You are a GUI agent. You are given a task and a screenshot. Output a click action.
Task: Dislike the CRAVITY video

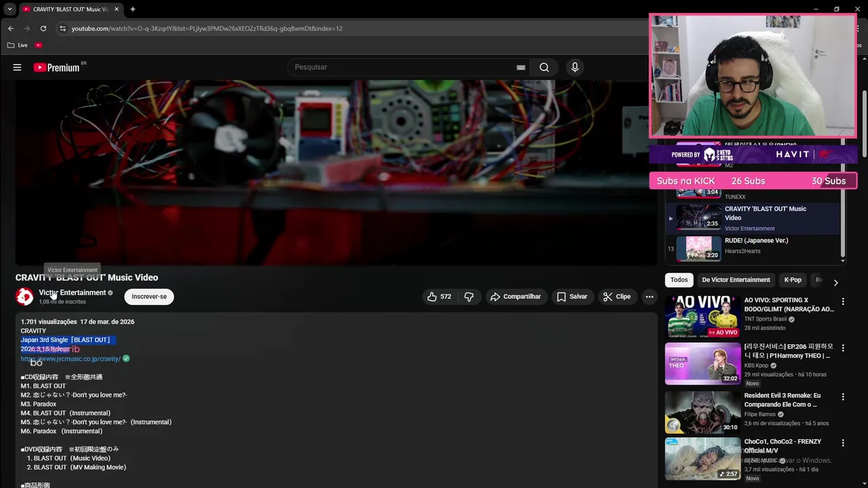coord(469,297)
